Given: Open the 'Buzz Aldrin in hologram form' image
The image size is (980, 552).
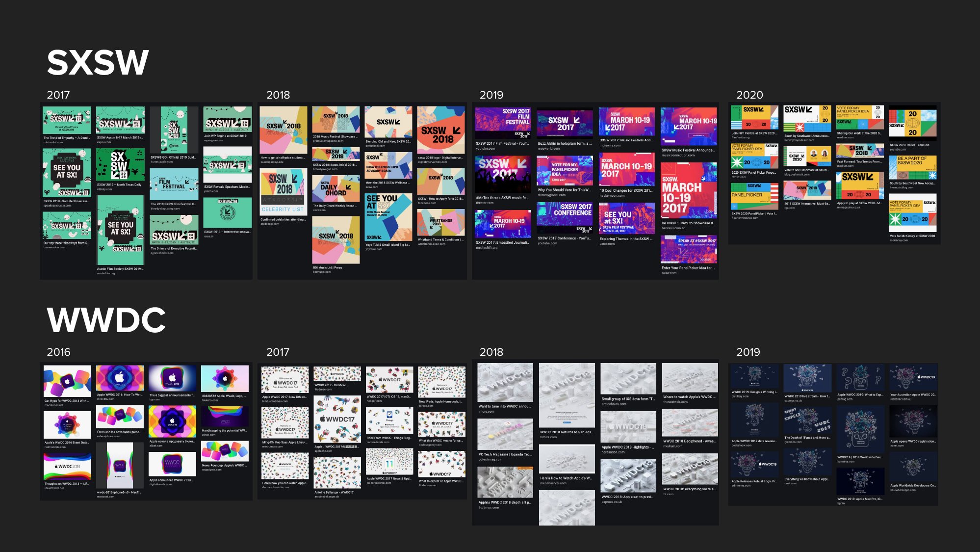Looking at the screenshot, I should (x=565, y=124).
